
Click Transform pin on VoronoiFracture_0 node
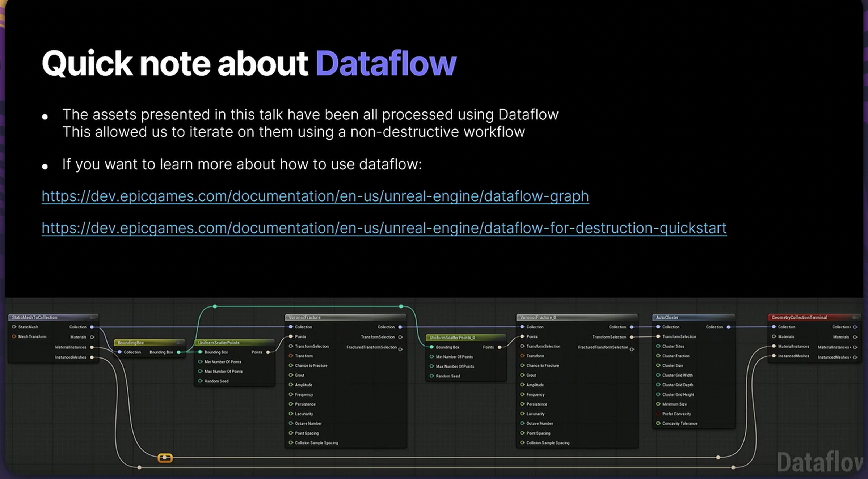[522, 356]
